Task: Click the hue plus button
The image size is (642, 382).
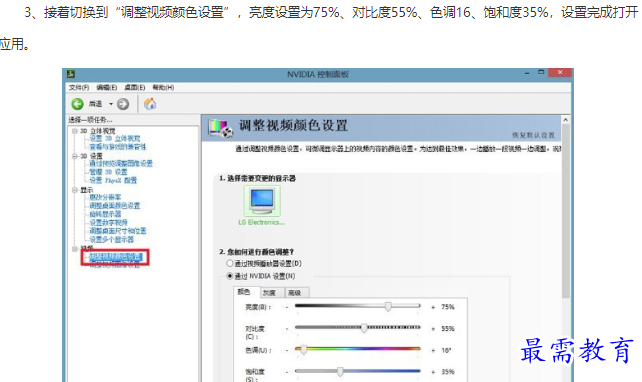Action: pyautogui.click(x=433, y=350)
